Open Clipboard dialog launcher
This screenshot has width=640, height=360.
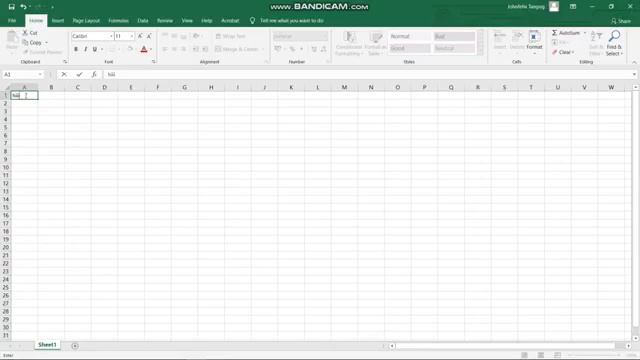pyautogui.click(x=65, y=62)
